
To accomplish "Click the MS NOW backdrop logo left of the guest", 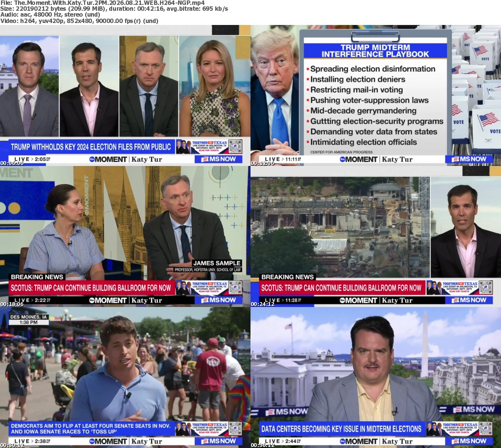I will coord(286,412).
